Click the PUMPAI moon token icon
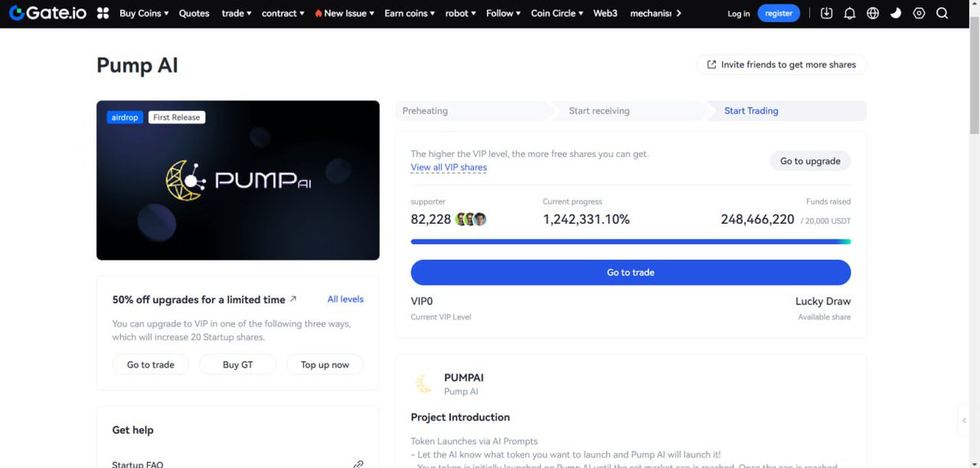This screenshot has width=980, height=468. [x=423, y=384]
